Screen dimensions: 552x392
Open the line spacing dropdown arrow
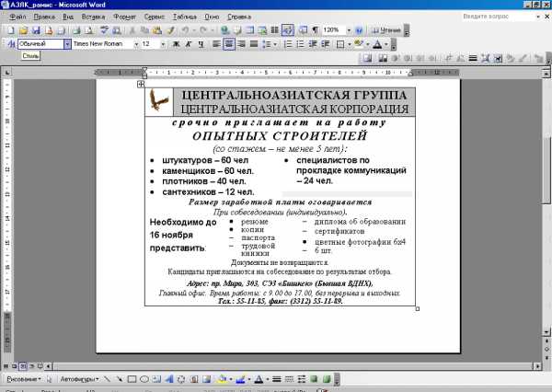click(275, 44)
